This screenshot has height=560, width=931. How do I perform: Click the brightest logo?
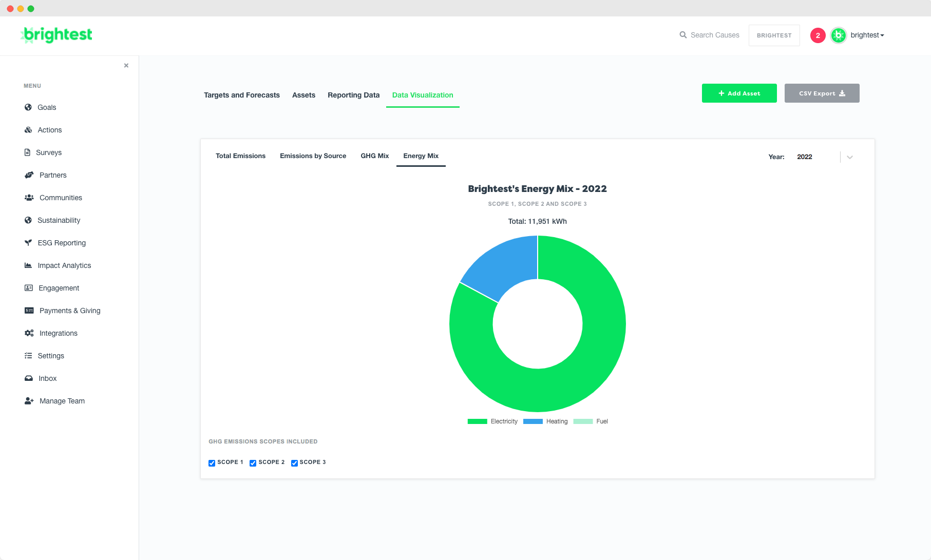pyautogui.click(x=56, y=35)
